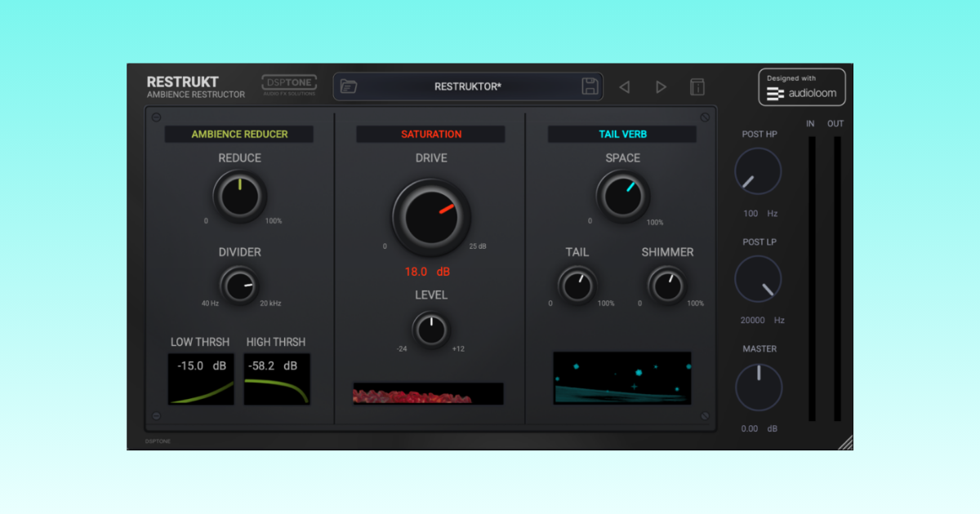
Task: Click the POST LP knob
Action: pos(758,279)
